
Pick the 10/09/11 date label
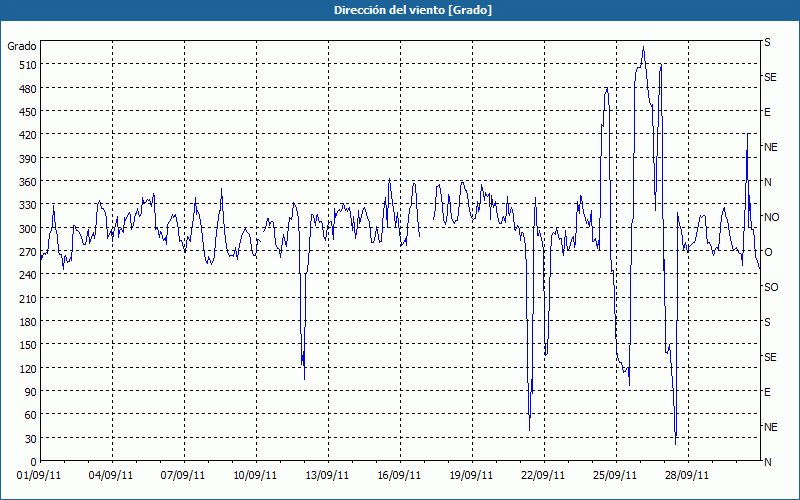pyautogui.click(x=255, y=475)
